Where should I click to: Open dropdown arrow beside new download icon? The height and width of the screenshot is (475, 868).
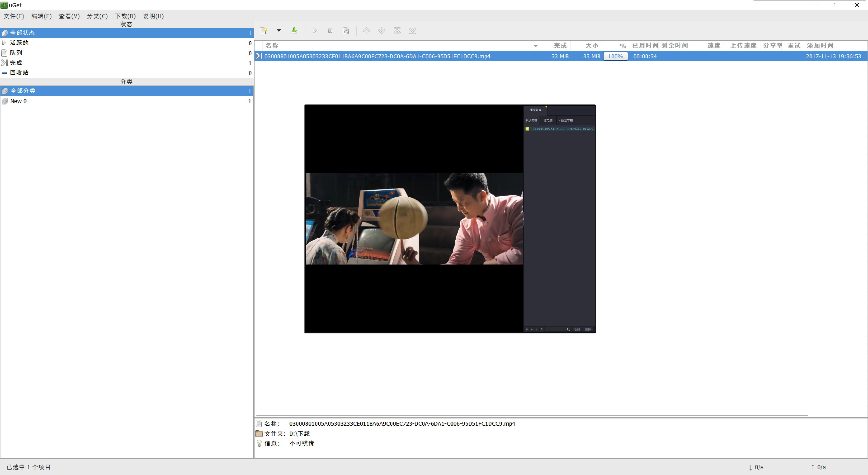[x=279, y=31]
